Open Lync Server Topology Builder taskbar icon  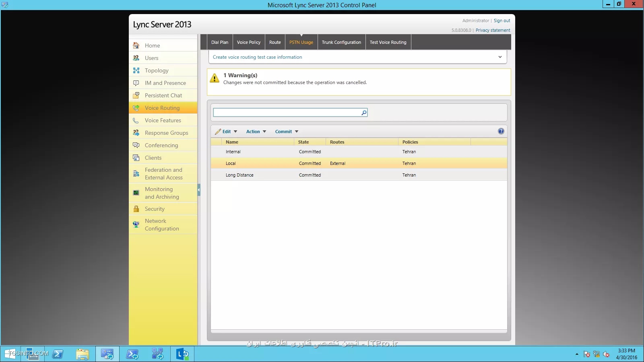157,354
